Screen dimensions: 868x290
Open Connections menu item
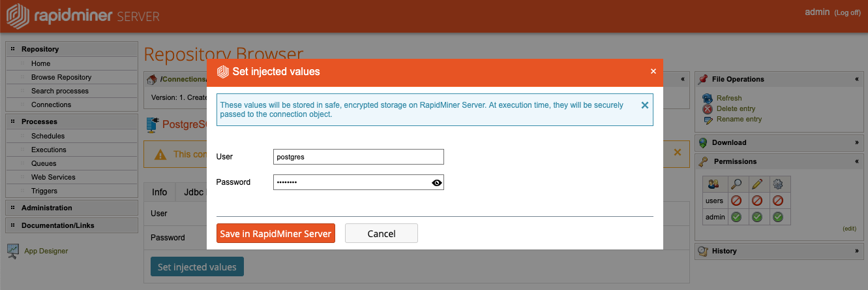pyautogui.click(x=51, y=105)
